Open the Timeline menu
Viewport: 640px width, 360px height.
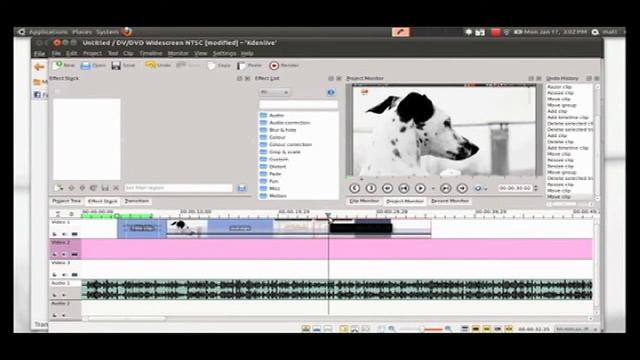coord(151,53)
